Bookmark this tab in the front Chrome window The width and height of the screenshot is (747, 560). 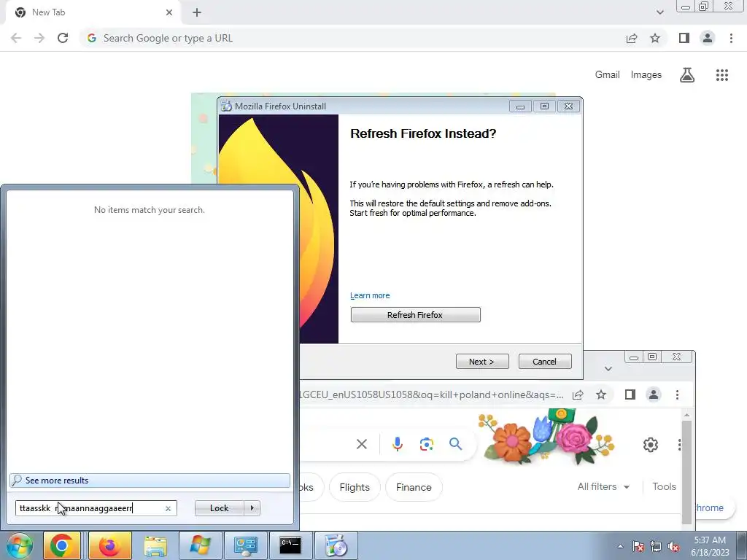[x=655, y=38]
